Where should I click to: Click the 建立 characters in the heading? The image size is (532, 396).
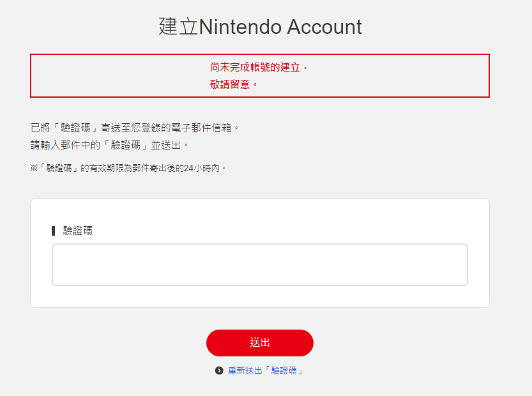(178, 27)
